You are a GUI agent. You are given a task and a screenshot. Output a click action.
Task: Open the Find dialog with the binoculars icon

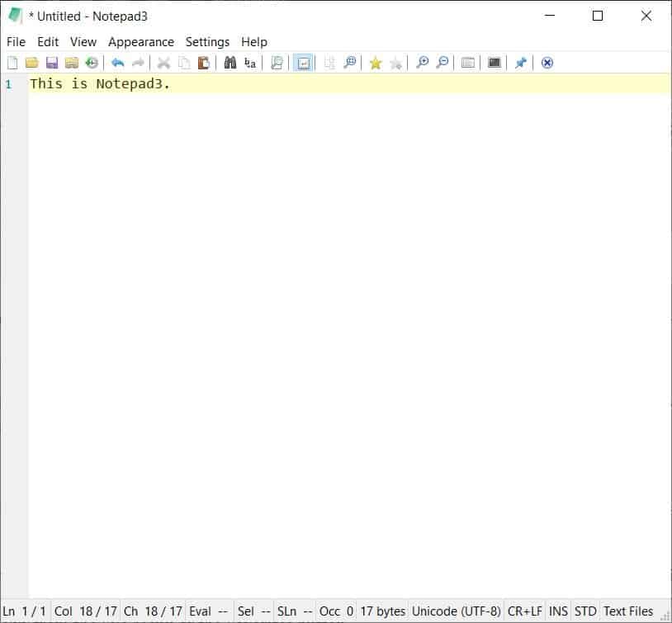pyautogui.click(x=230, y=63)
